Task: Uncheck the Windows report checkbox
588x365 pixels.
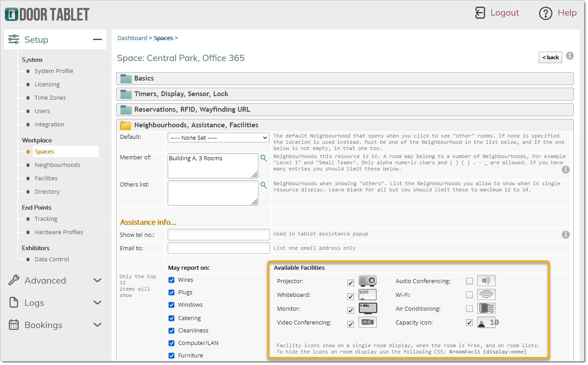Action: pos(172,305)
